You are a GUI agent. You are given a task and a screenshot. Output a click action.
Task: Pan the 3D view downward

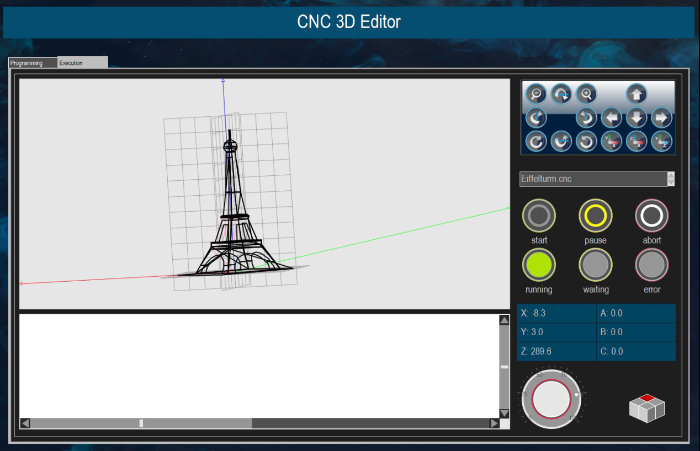pyautogui.click(x=636, y=118)
